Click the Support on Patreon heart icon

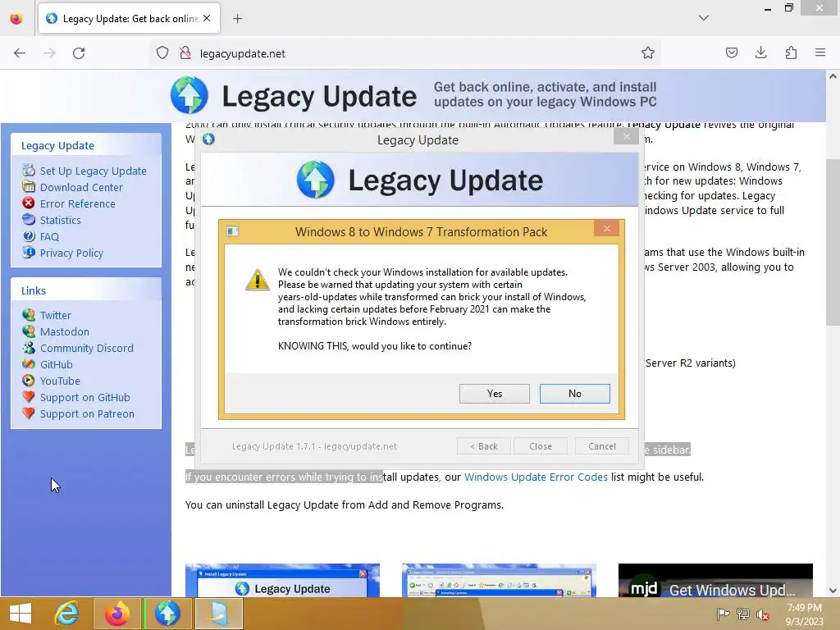(29, 413)
